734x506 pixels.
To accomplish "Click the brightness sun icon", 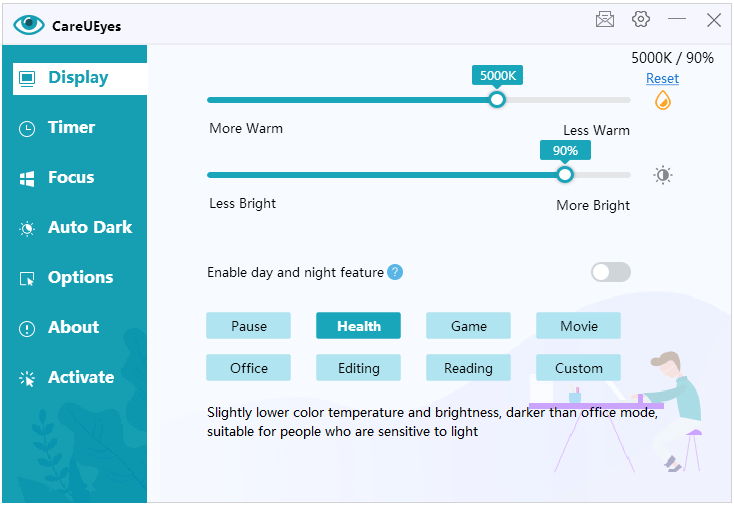I will pos(662,175).
